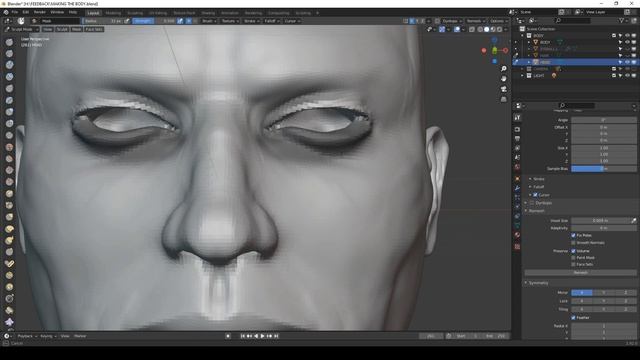Select the Clay Strips brush

coord(9,76)
